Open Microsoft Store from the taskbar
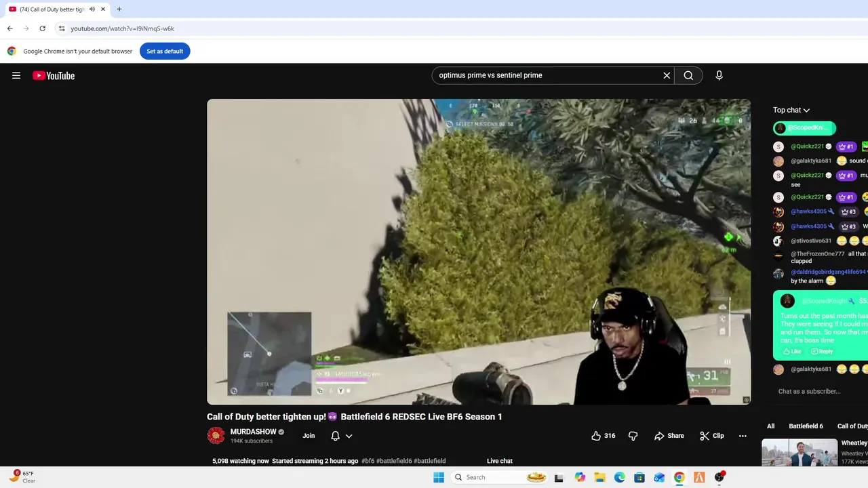The height and width of the screenshot is (488, 868). [x=639, y=477]
